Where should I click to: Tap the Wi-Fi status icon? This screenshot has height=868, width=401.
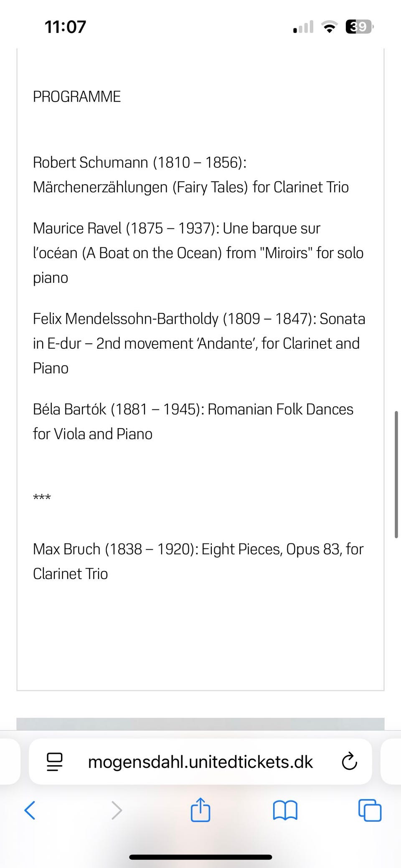click(330, 27)
